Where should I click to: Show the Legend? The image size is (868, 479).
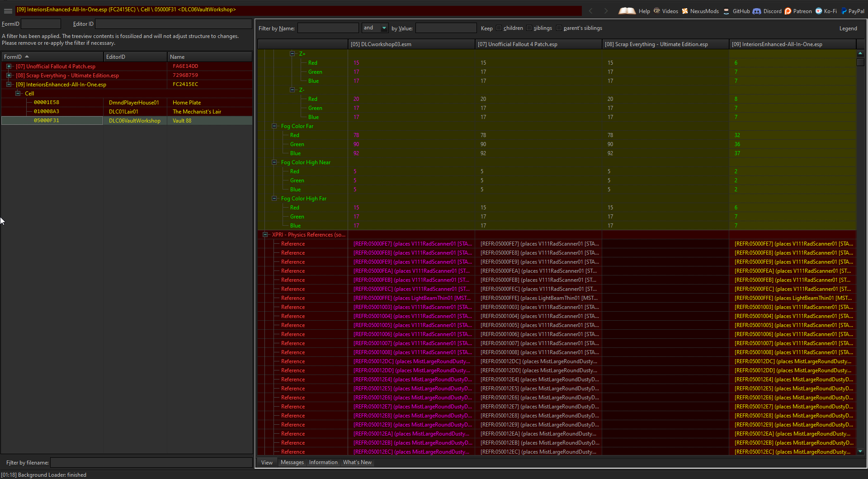coord(848,28)
